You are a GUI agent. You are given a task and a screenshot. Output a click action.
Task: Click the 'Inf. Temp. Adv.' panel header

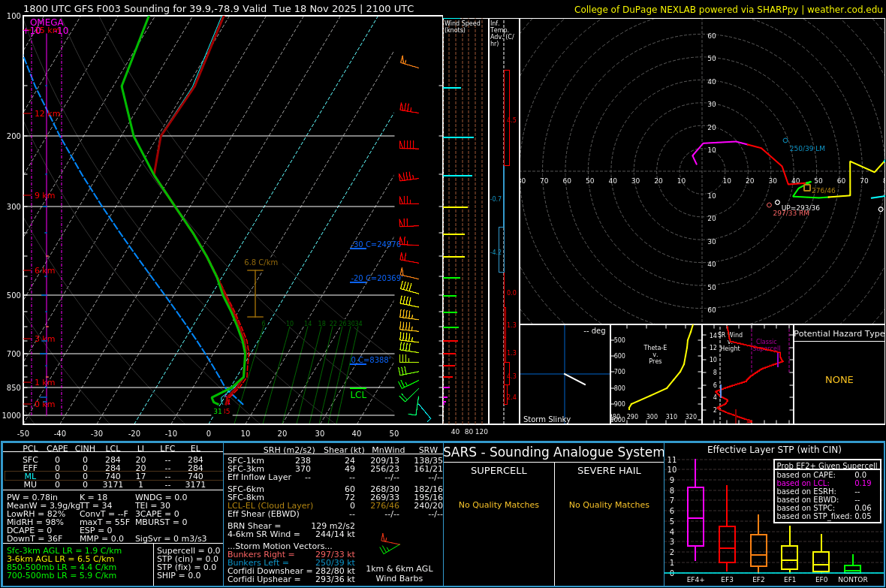click(x=502, y=33)
